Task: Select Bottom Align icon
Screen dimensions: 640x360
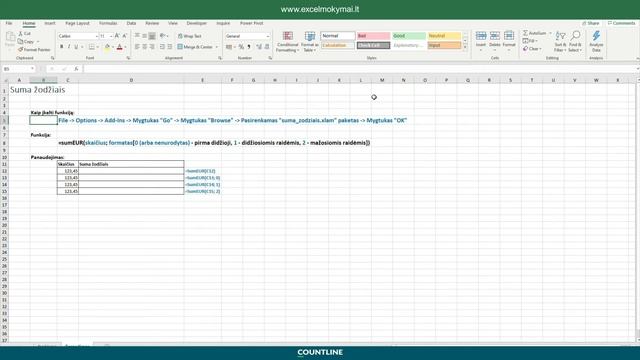Action: click(x=152, y=36)
